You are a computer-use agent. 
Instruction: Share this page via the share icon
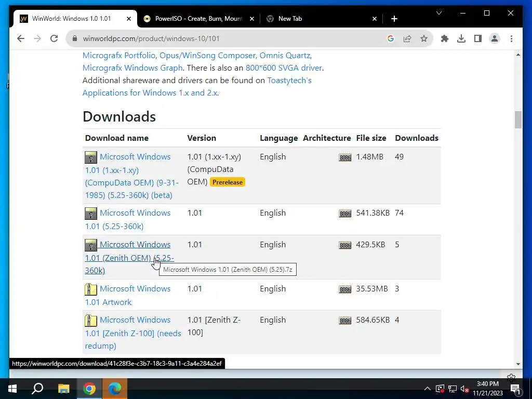point(407,38)
